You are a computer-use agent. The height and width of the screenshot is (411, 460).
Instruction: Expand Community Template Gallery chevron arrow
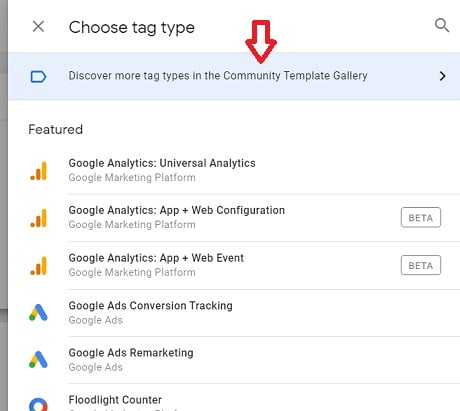point(442,76)
